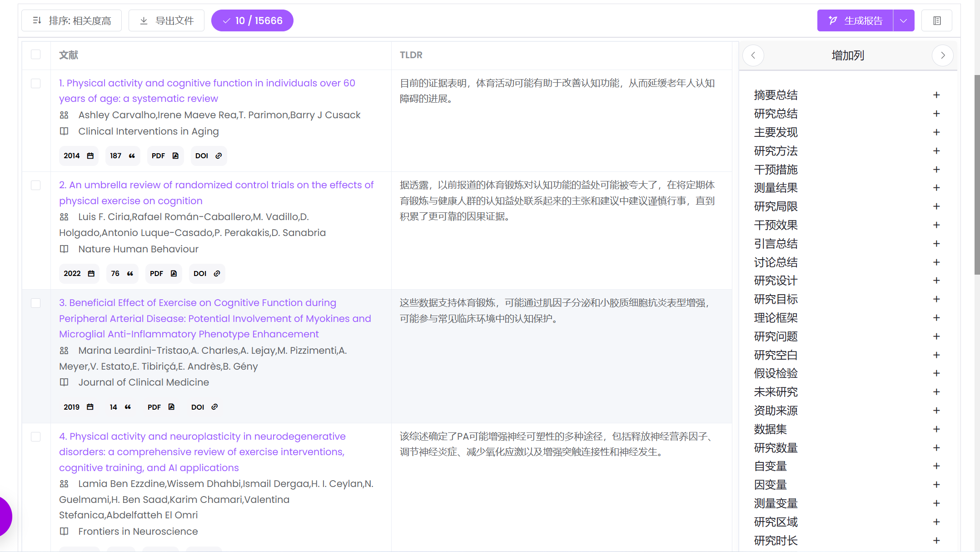Select the checkbox for paper 3
This screenshot has height=552, width=980.
click(35, 303)
